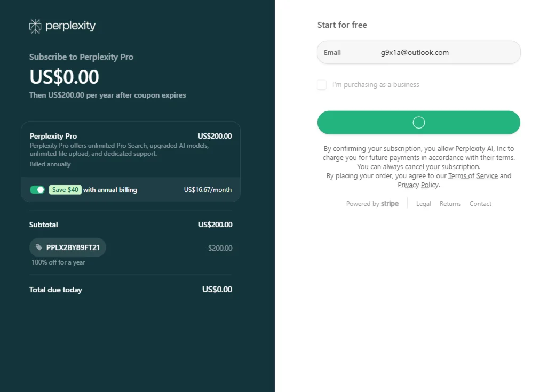Check 'I'm purchasing as a business'
Viewport: 548px width, 392px height.
coord(322,85)
